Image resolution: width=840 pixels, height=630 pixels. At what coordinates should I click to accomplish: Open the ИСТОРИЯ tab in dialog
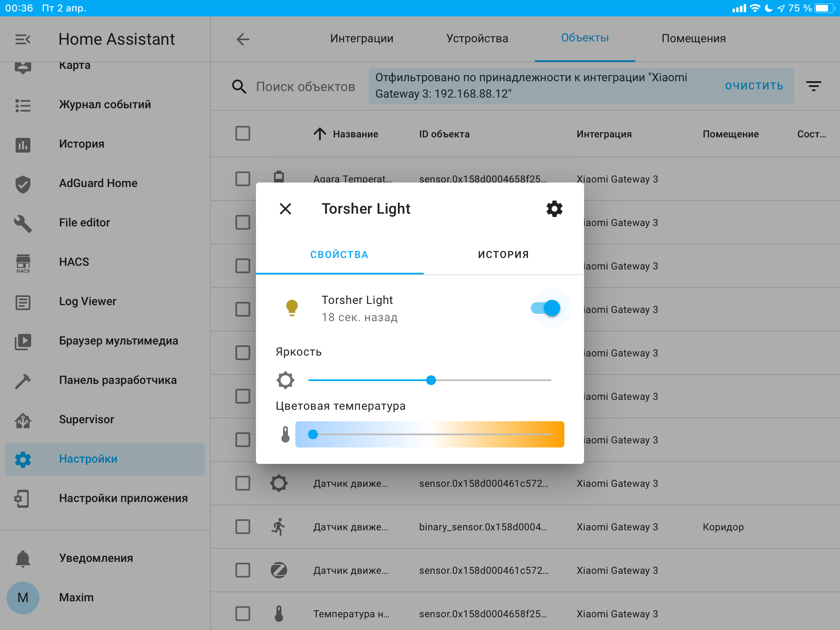coord(504,255)
